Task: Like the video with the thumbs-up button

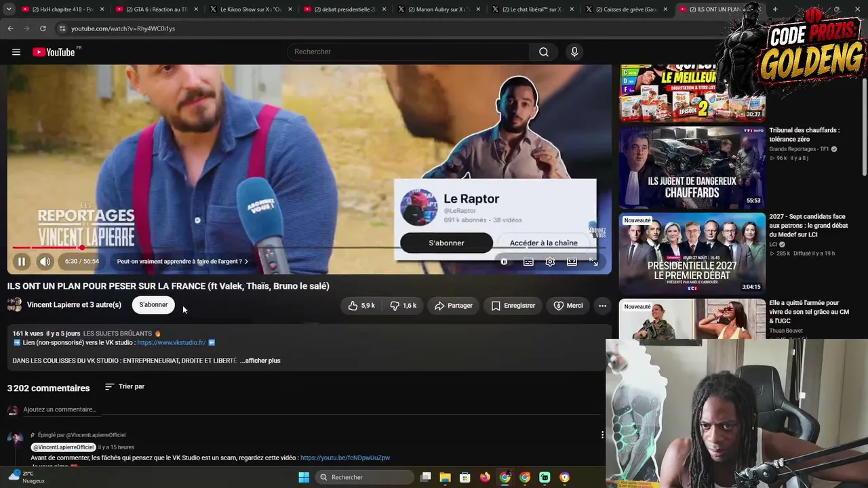Action: tap(361, 306)
